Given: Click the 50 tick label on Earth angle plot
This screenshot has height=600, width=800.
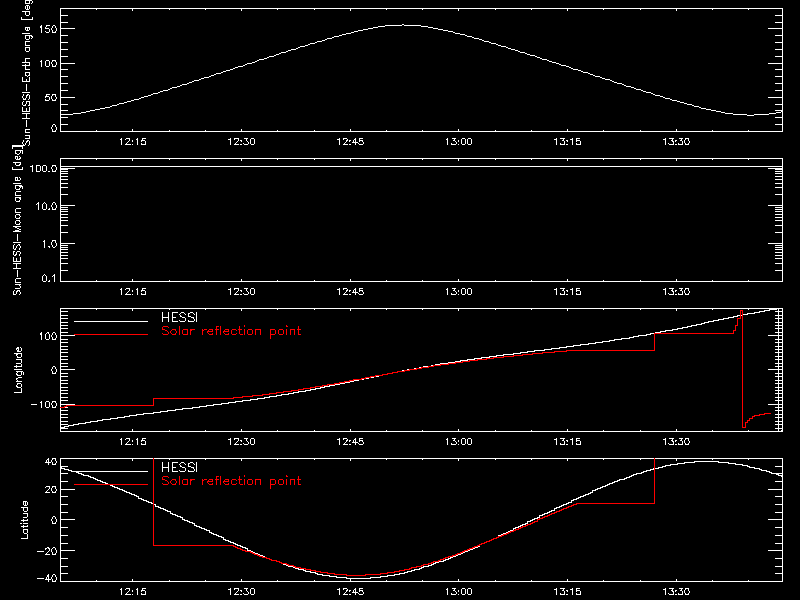Looking at the screenshot, I should pyautogui.click(x=51, y=98).
